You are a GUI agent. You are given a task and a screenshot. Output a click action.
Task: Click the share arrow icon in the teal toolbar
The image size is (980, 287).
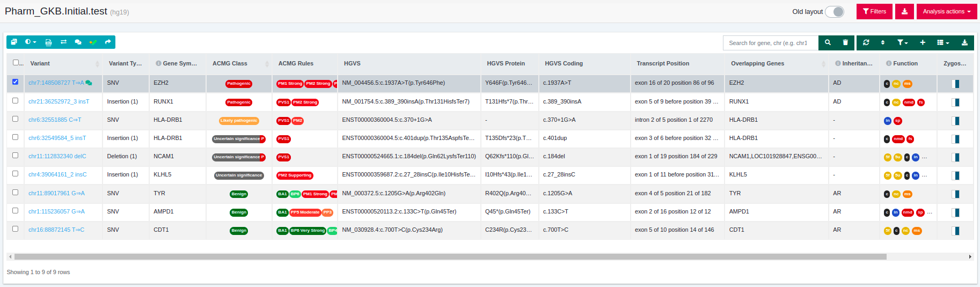(108, 42)
